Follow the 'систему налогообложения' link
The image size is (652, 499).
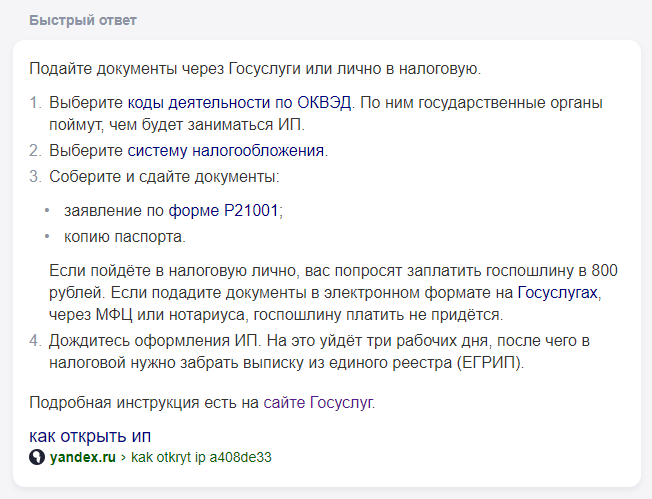225,151
